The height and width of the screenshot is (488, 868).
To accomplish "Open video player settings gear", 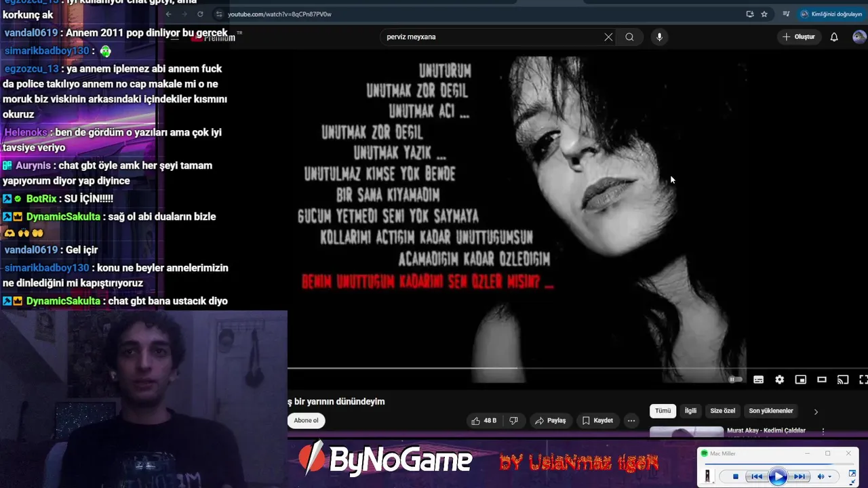I will pos(780,380).
